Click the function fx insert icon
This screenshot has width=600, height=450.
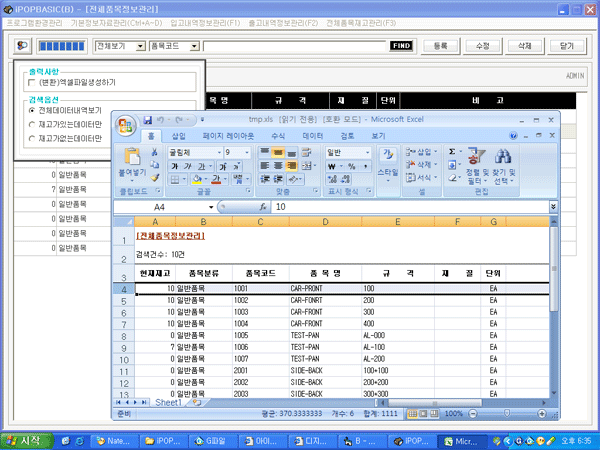tap(263, 207)
